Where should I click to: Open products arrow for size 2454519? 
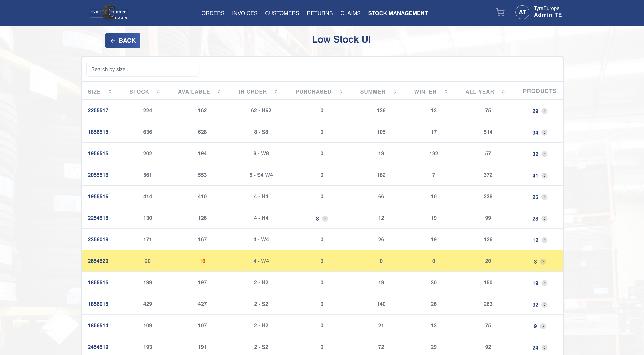pos(544,348)
